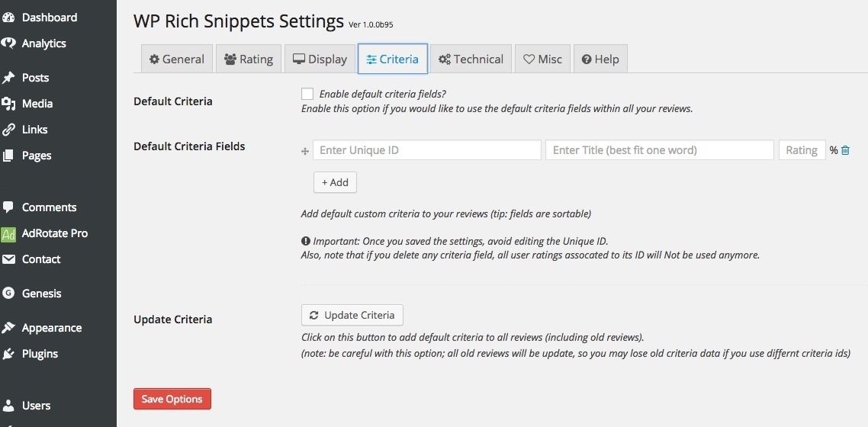Click the Contact envelope icon
The width and height of the screenshot is (868, 427).
pyautogui.click(x=8, y=259)
